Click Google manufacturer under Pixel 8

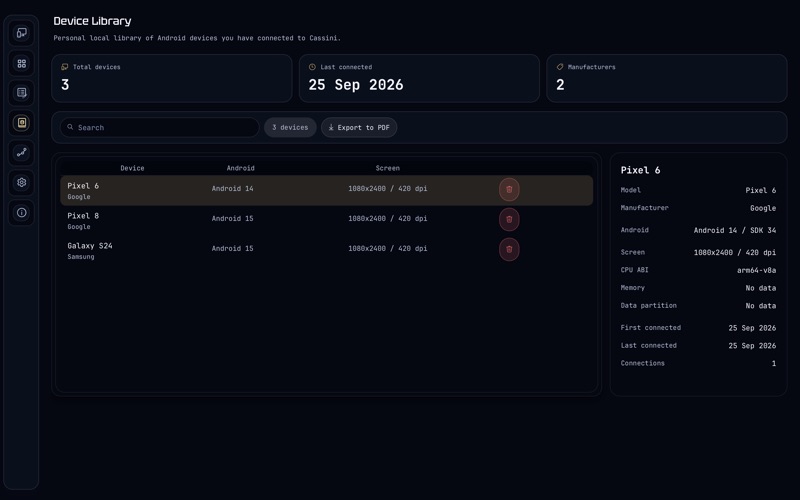(x=79, y=227)
